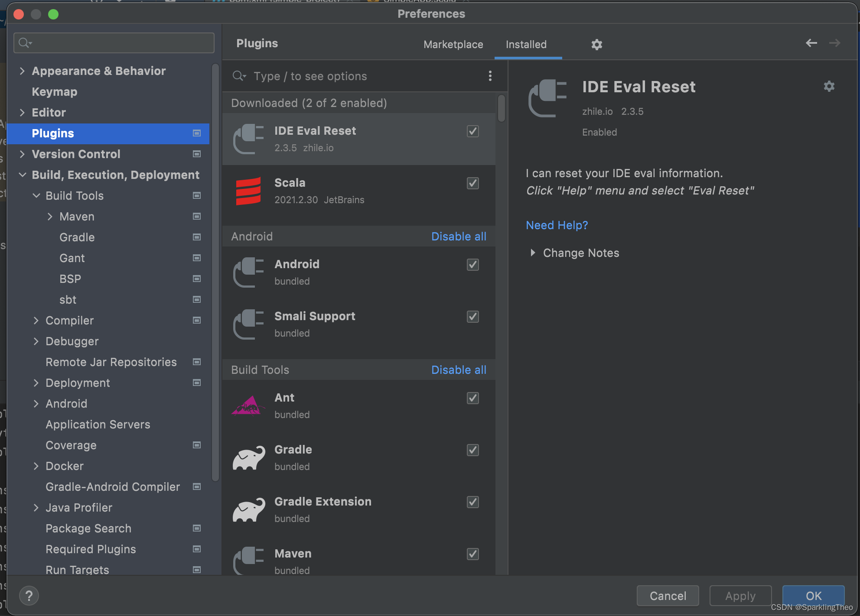The height and width of the screenshot is (616, 860).
Task: Click the search magnifier in settings search box
Action: [25, 43]
